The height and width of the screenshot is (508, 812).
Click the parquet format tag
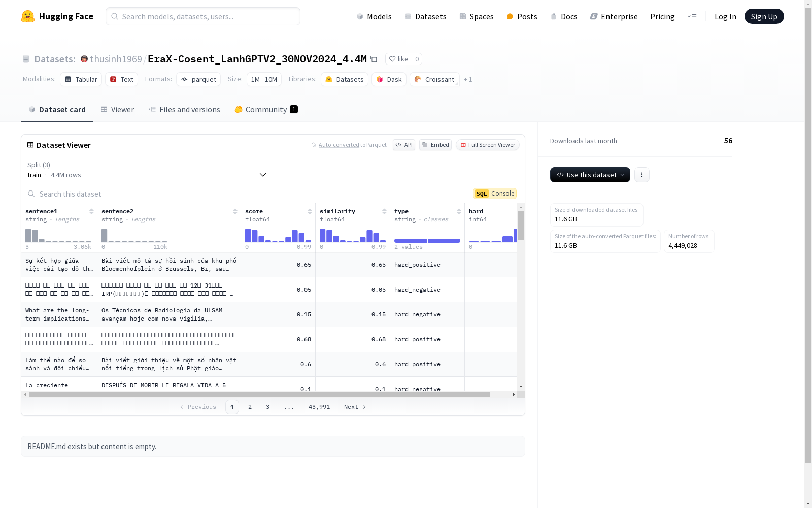[x=198, y=79]
